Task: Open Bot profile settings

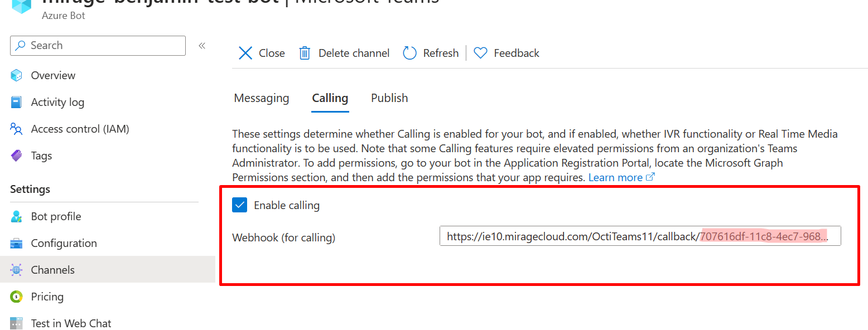Action: [x=56, y=216]
